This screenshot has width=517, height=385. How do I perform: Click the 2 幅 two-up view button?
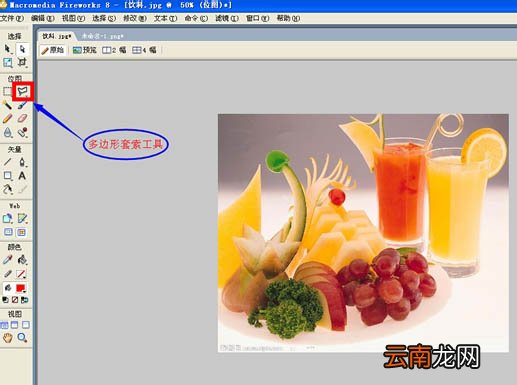(114, 50)
